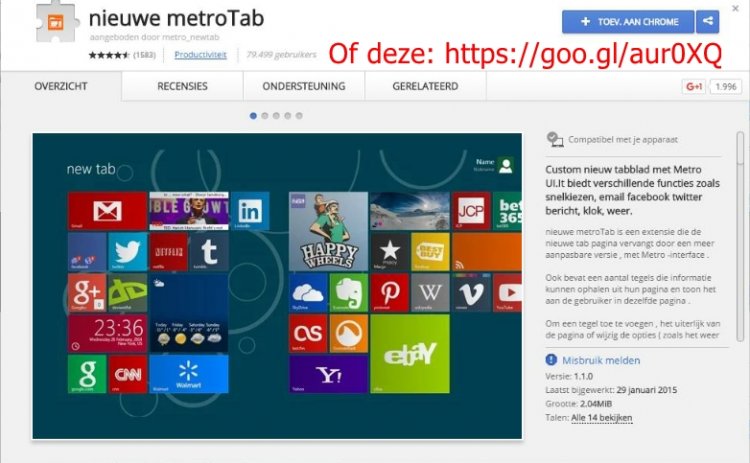Click the Versie: 1.1.0 text
This screenshot has height=463, width=750.
[569, 376]
